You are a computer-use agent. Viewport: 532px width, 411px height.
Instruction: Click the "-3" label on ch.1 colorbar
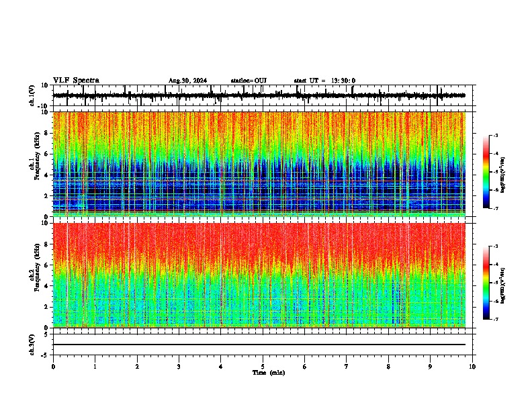(495, 136)
